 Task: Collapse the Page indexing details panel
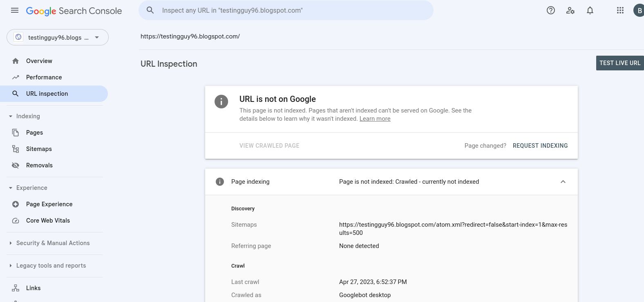(x=563, y=182)
